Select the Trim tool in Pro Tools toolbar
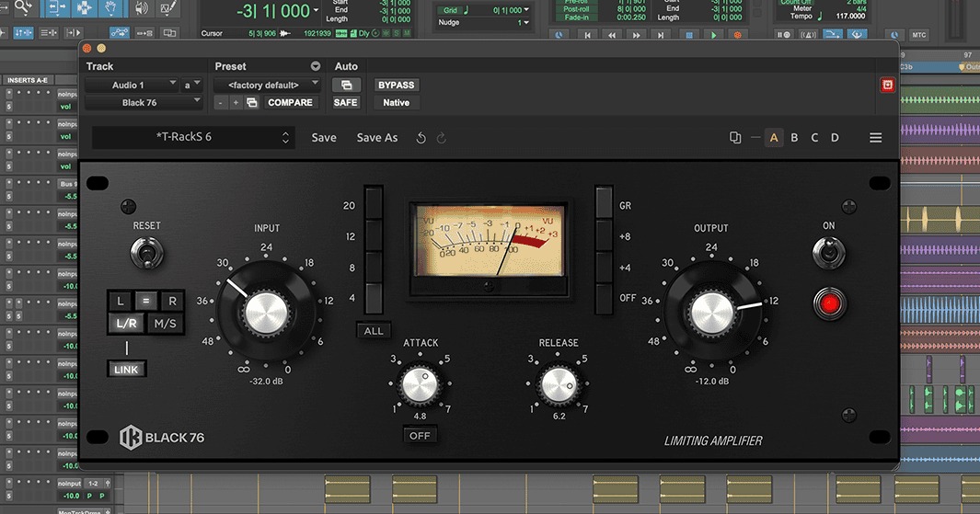Viewport: 980px width, 514px height. pos(55,7)
